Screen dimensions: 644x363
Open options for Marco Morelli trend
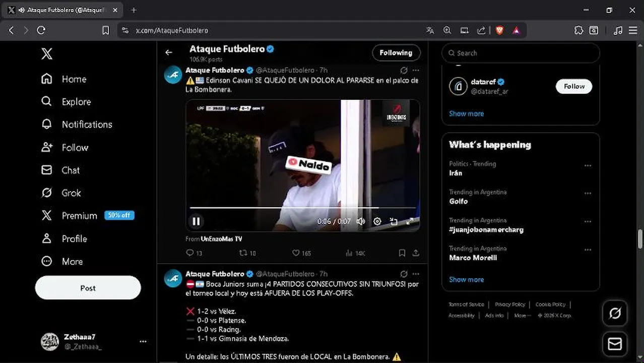pyautogui.click(x=588, y=250)
